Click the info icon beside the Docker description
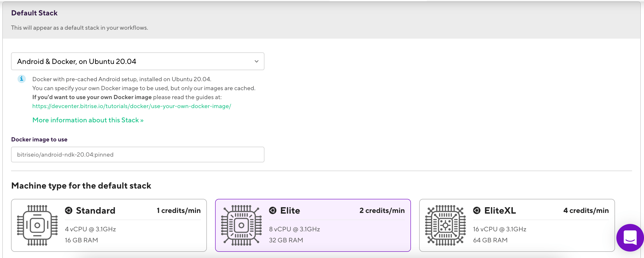The width and height of the screenshot is (644, 258). (21, 79)
